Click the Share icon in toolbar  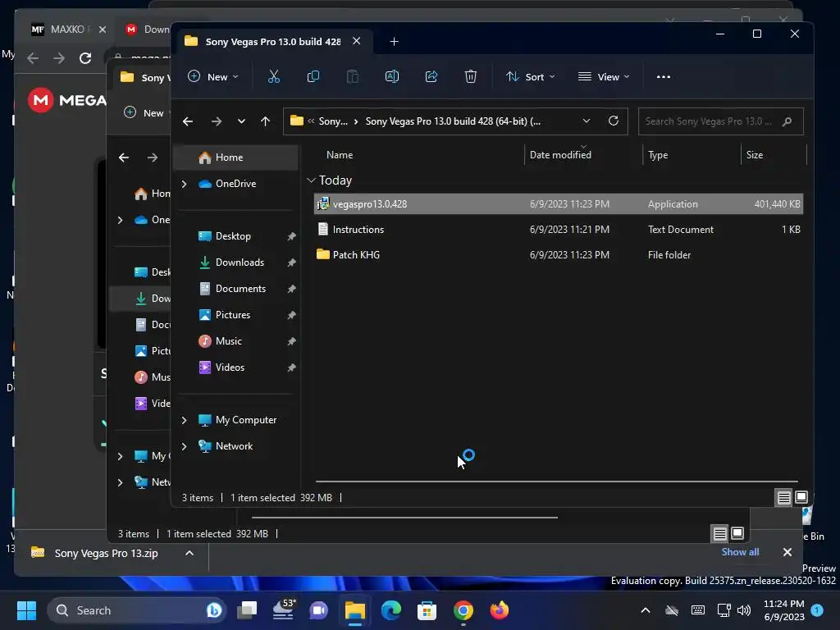431,76
